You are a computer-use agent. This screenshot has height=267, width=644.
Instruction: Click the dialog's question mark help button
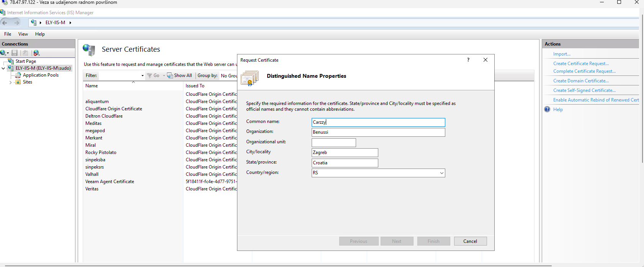[x=468, y=60]
